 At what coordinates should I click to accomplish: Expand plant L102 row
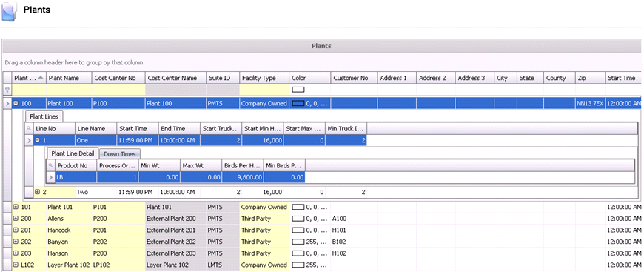coord(16,265)
